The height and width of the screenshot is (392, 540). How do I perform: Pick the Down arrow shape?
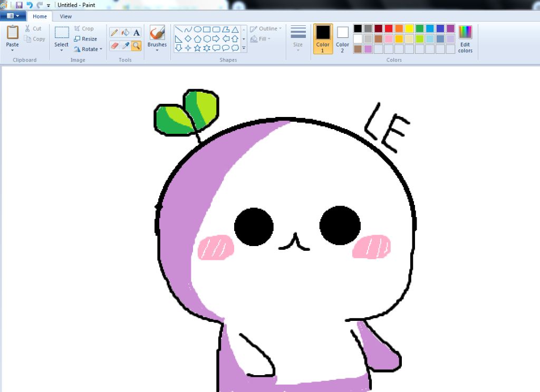pos(178,48)
